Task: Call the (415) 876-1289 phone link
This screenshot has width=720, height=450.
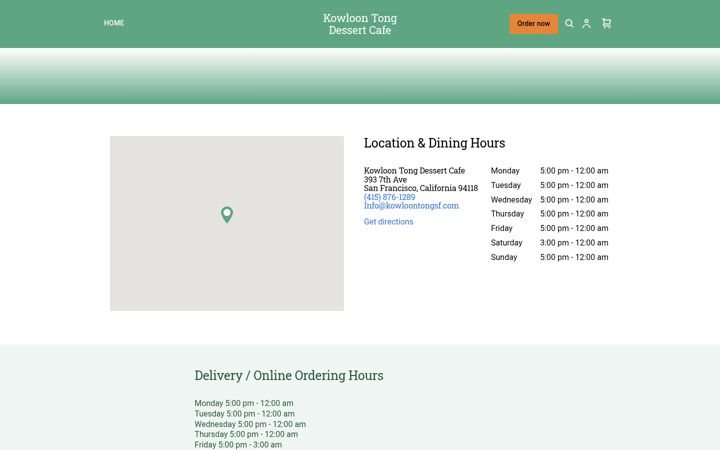Action: point(389,197)
